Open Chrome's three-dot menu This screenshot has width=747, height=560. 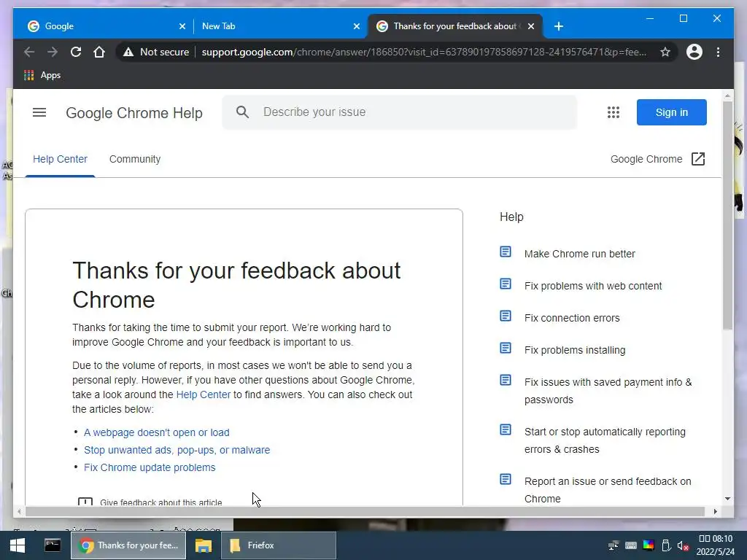[x=718, y=52]
